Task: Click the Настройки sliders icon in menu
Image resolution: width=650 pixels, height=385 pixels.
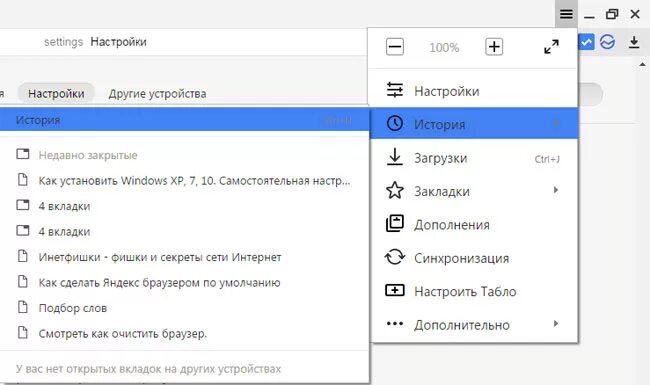Action: point(395,90)
